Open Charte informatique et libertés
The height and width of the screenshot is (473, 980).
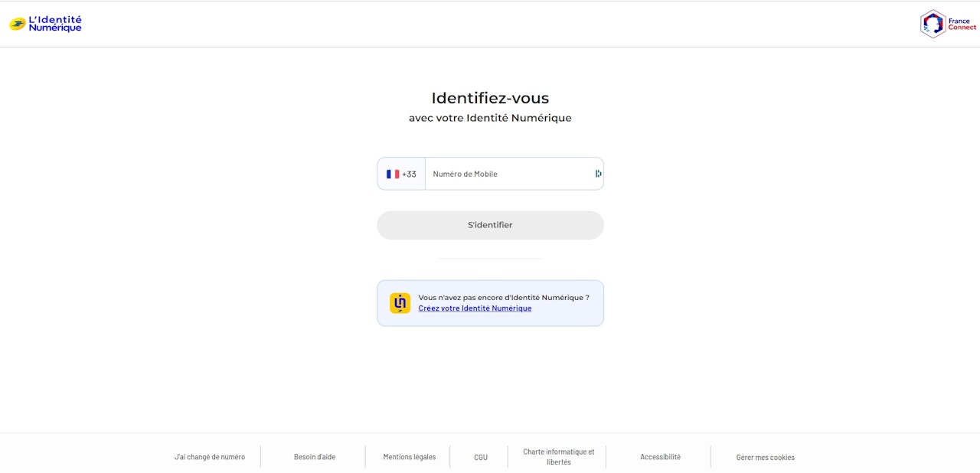pyautogui.click(x=559, y=457)
